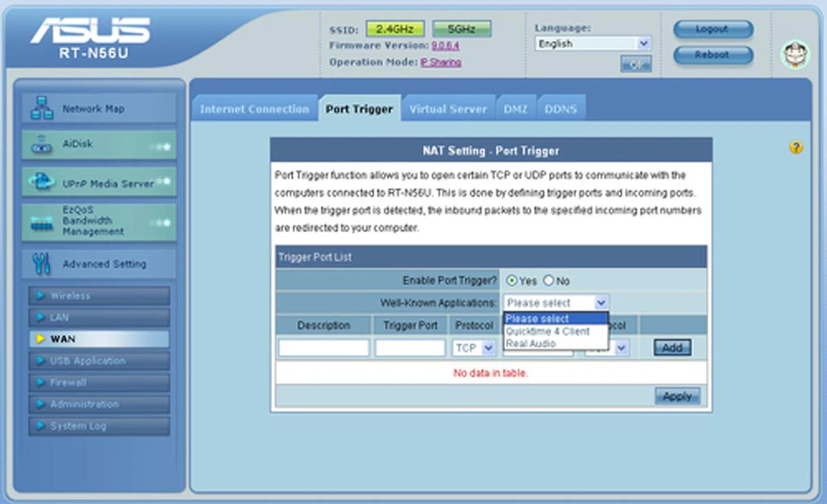Expand the TCP protocol dropdown
The height and width of the screenshot is (504, 827).
pyautogui.click(x=474, y=348)
